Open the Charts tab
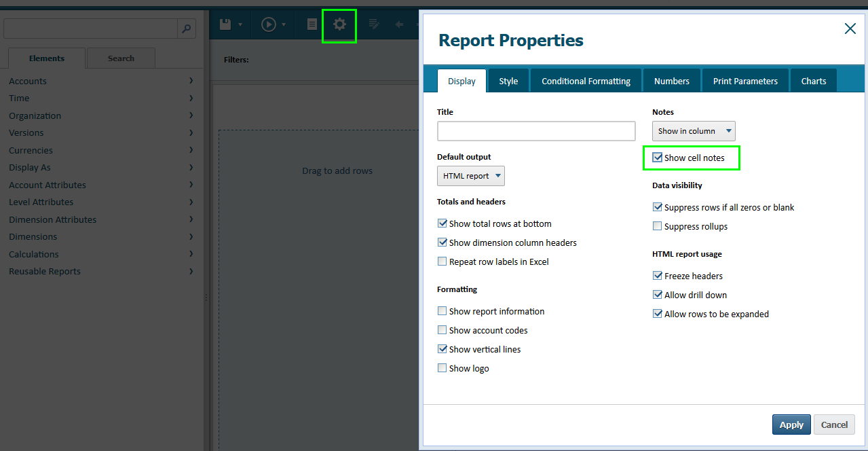868x451 pixels. pos(813,81)
